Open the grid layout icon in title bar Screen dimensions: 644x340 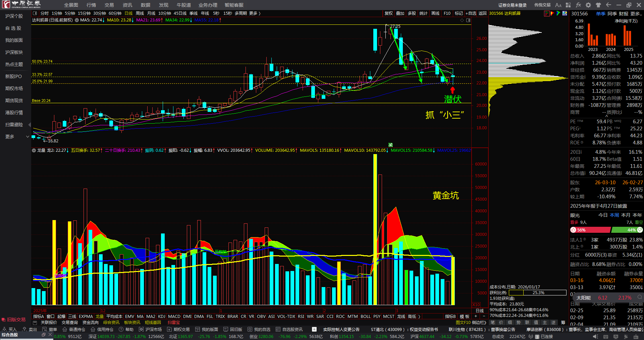click(568, 5)
